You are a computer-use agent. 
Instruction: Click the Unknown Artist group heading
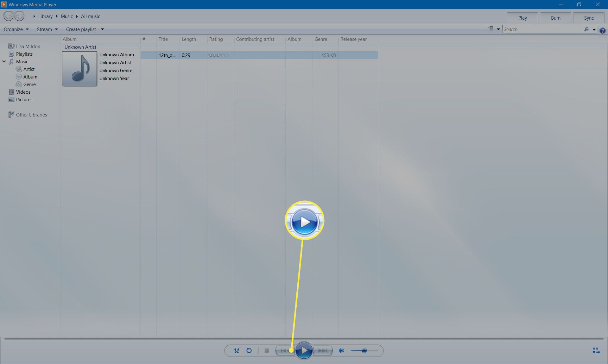tap(80, 47)
